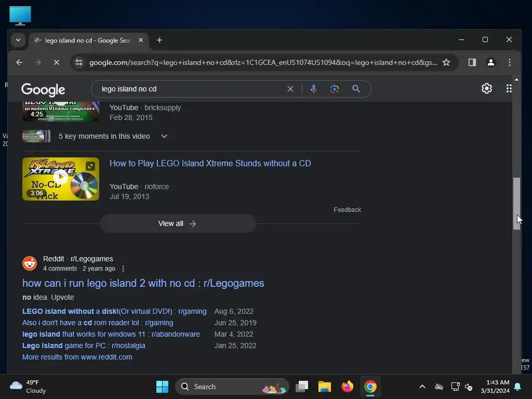Open the Windows Start menu

162,387
